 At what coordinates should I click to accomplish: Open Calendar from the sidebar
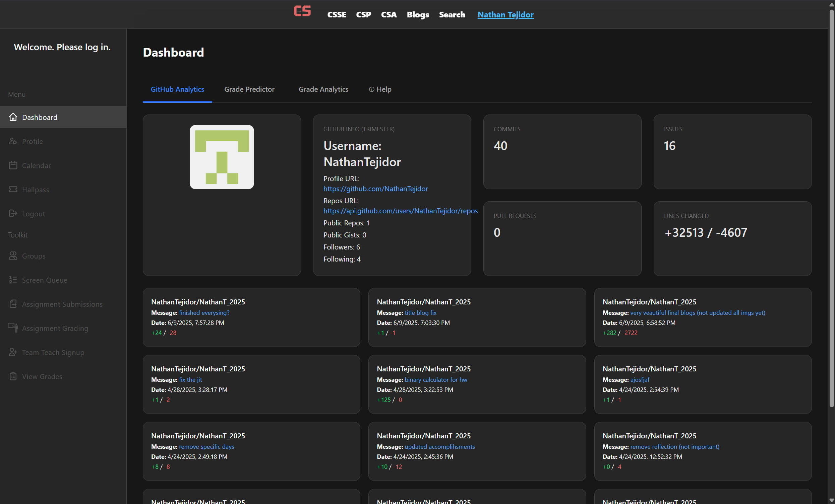click(63, 165)
